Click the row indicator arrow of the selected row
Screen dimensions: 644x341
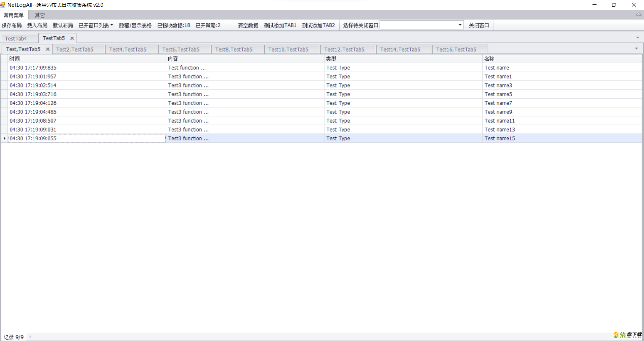4,138
